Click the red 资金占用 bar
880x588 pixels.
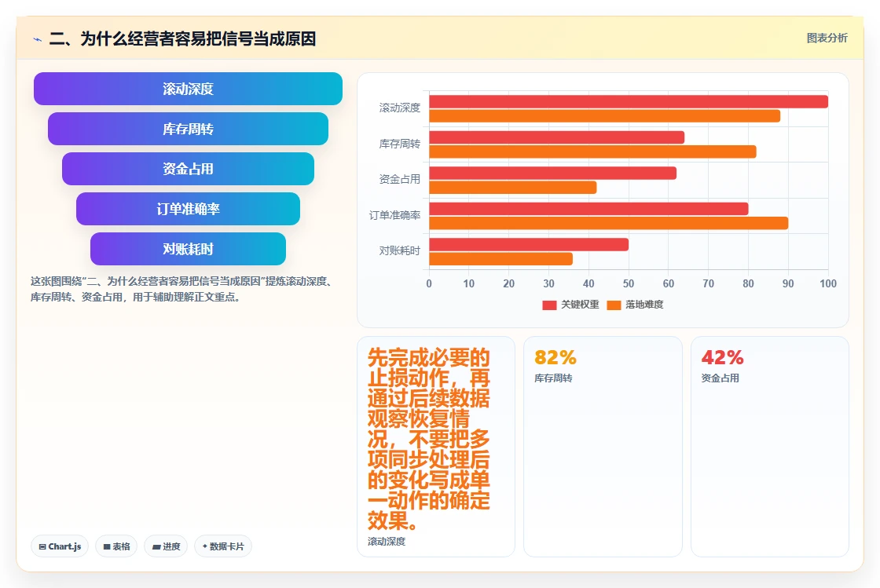tap(553, 173)
